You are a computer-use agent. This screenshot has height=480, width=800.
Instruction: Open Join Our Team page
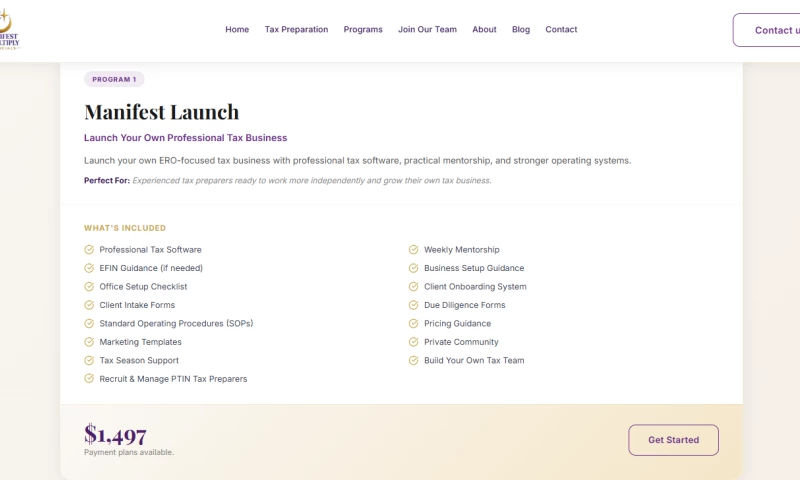pos(427,30)
